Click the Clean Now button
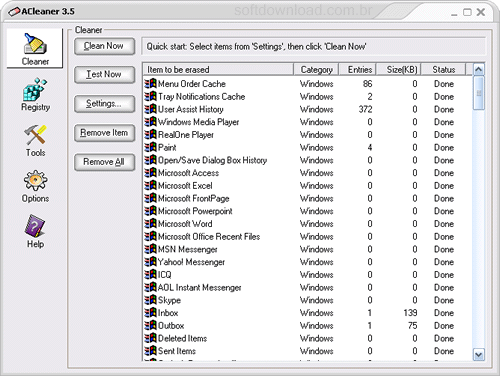 (x=104, y=46)
